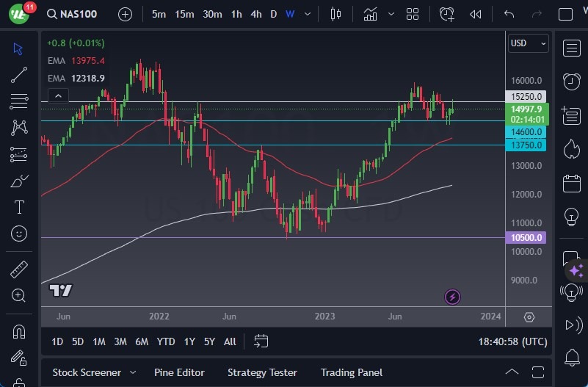Open the notifications bell icon
The width and height of the screenshot is (588, 387).
click(571, 358)
